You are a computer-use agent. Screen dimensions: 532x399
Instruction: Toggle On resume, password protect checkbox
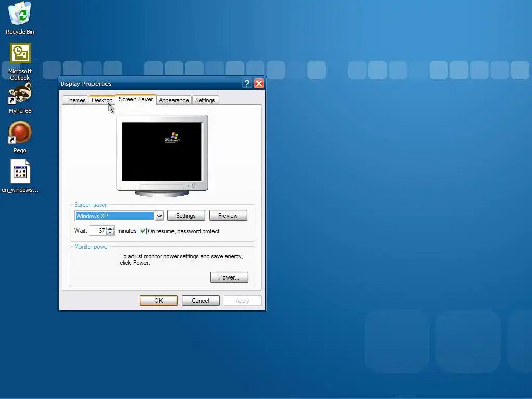pyautogui.click(x=143, y=231)
